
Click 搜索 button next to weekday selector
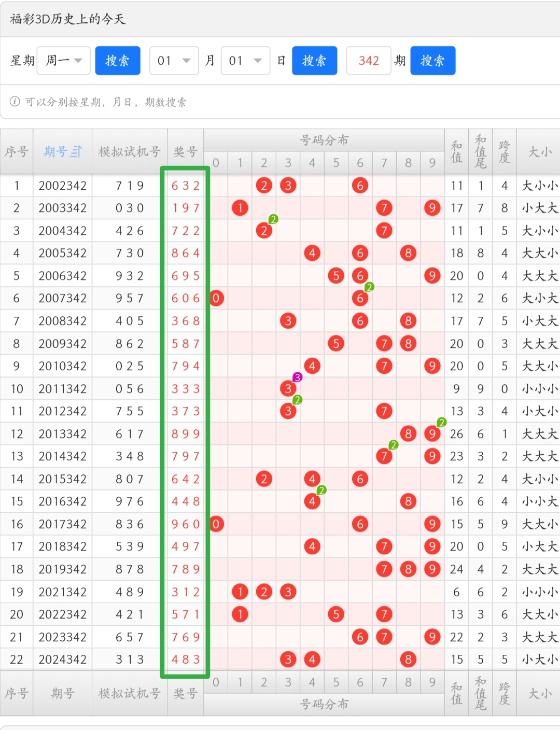118,61
